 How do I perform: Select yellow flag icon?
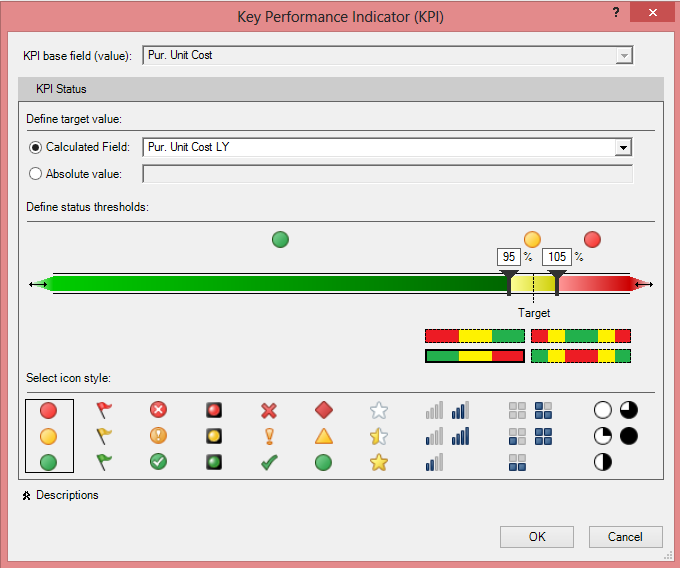pyautogui.click(x=104, y=436)
